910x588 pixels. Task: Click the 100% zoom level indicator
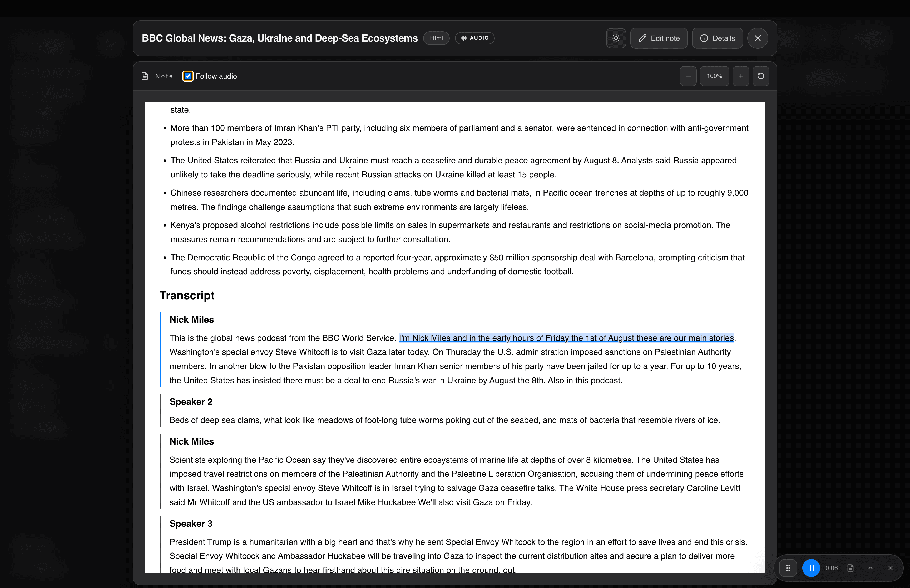click(714, 76)
